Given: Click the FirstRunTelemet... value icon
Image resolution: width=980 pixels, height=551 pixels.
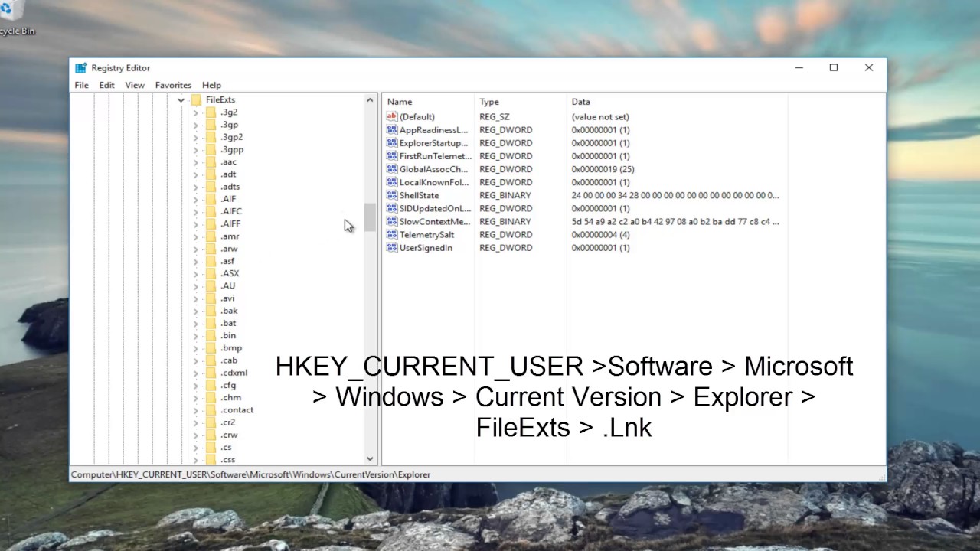Looking at the screenshot, I should [x=392, y=156].
